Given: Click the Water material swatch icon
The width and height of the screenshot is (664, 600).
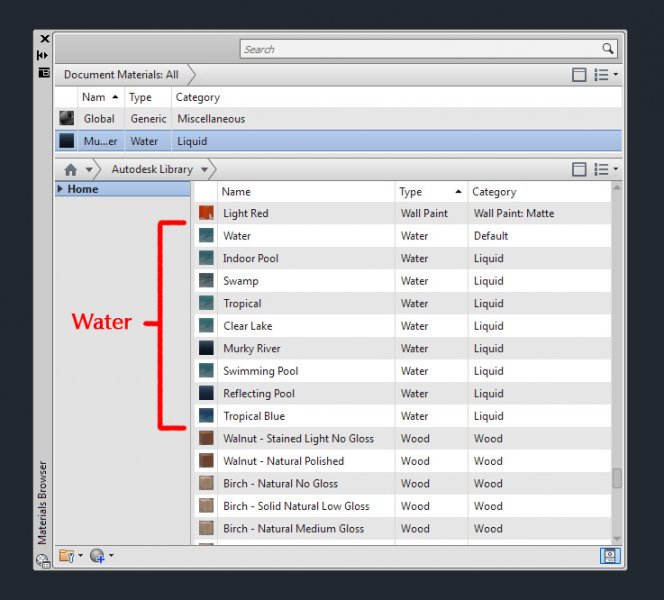Looking at the screenshot, I should [x=206, y=235].
